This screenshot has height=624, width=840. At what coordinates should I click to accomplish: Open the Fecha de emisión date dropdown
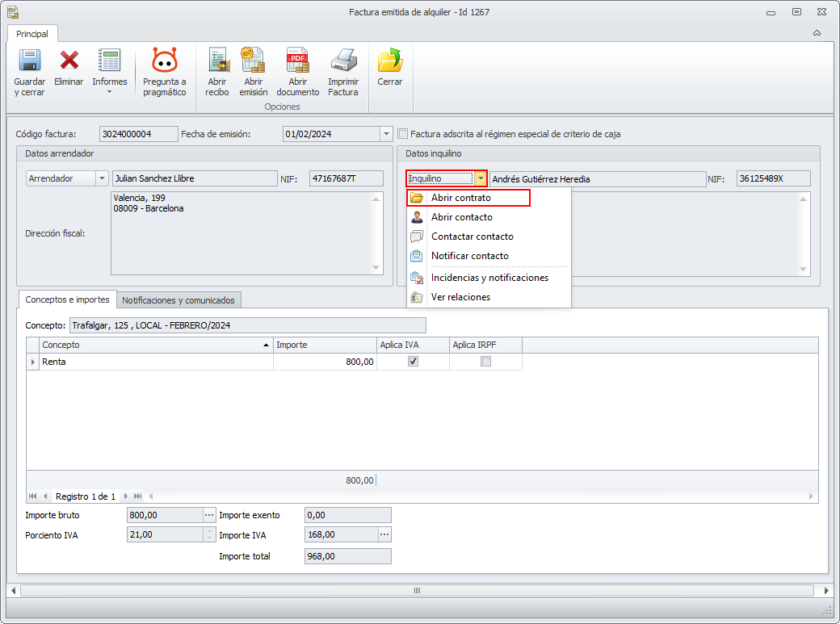point(386,134)
